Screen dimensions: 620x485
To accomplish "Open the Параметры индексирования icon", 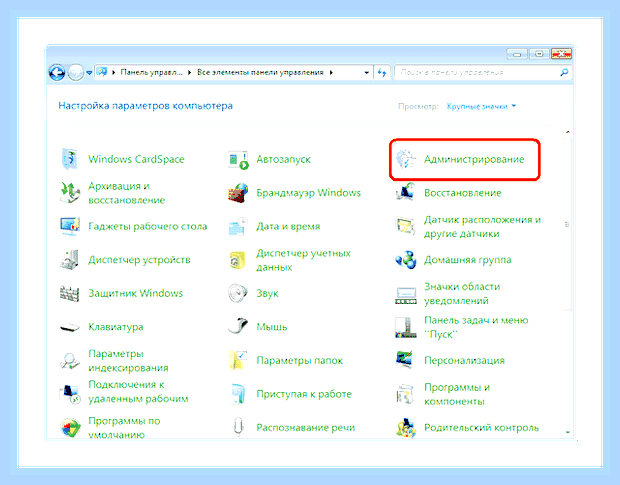I will pyautogui.click(x=70, y=361).
